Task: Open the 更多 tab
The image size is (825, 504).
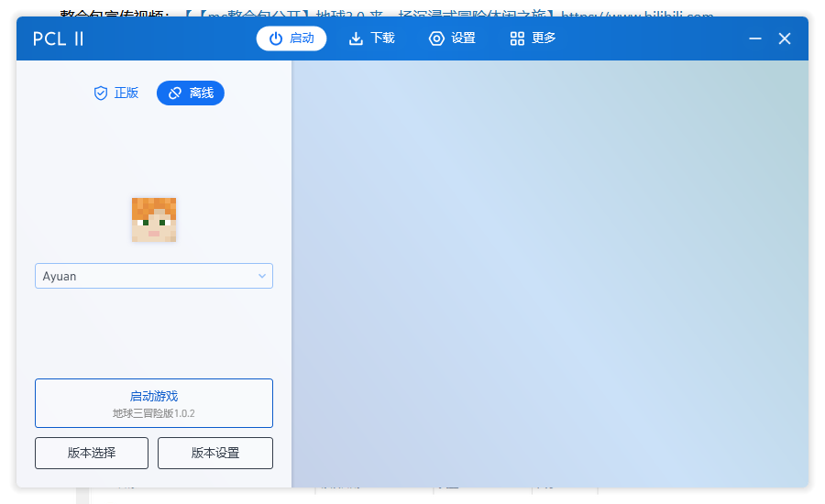Action: [x=533, y=38]
